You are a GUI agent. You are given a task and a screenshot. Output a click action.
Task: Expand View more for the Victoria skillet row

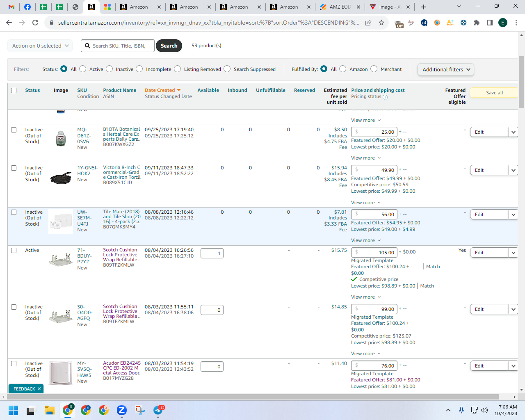coord(366,203)
